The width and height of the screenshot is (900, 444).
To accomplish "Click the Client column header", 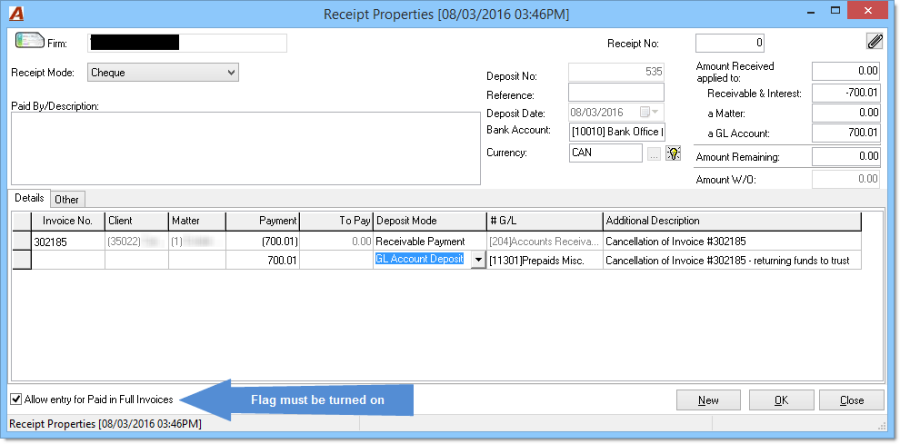I will (137, 221).
